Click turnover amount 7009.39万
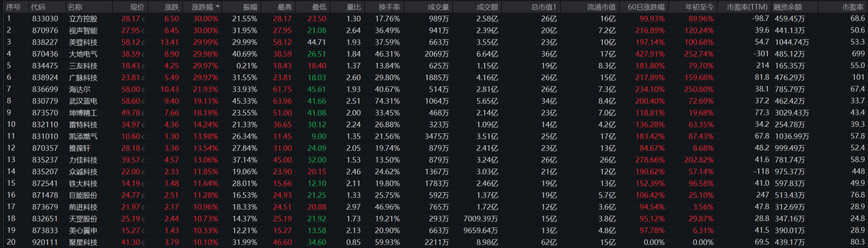868x248 pixels. click(481, 219)
